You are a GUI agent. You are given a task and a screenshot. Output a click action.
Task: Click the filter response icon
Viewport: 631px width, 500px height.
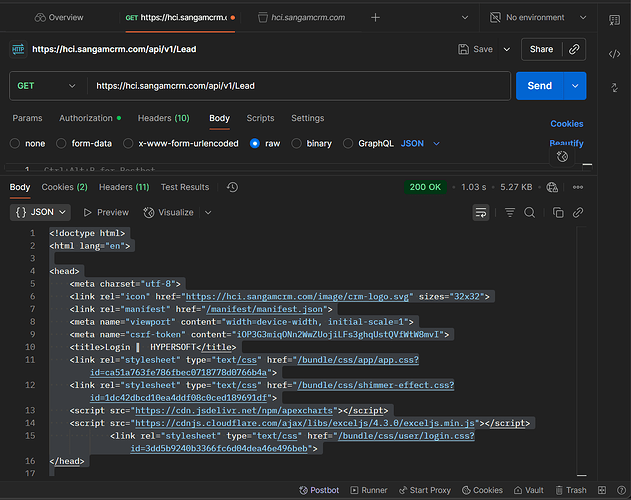[x=509, y=212]
